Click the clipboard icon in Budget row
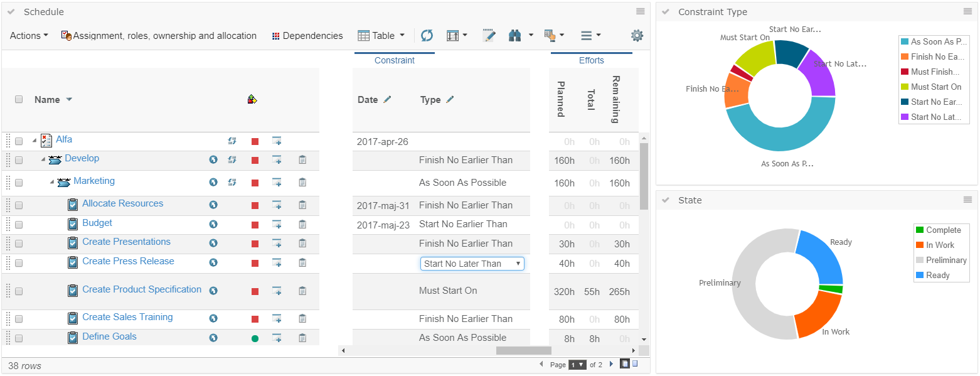This screenshot has height=376, width=980. click(302, 224)
